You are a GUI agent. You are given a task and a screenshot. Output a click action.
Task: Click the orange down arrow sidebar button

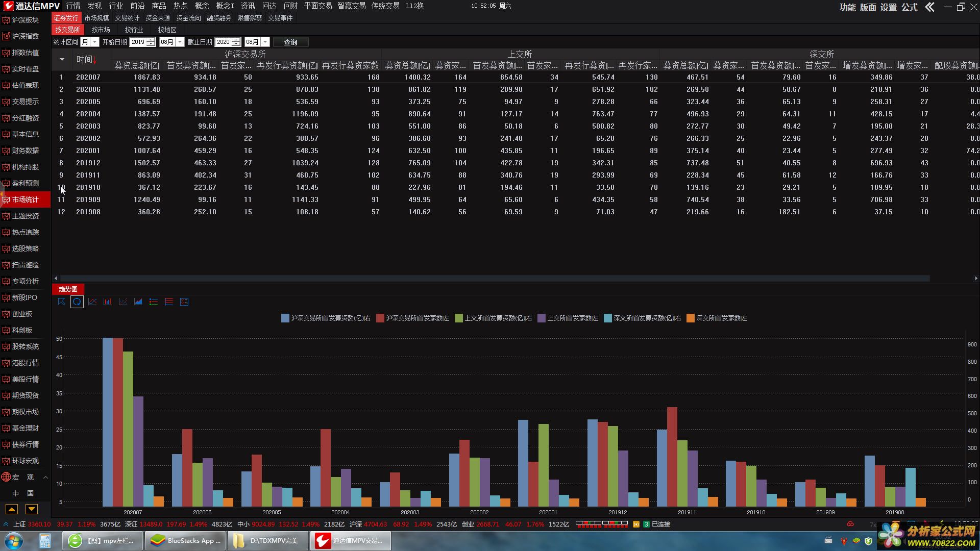(x=32, y=509)
